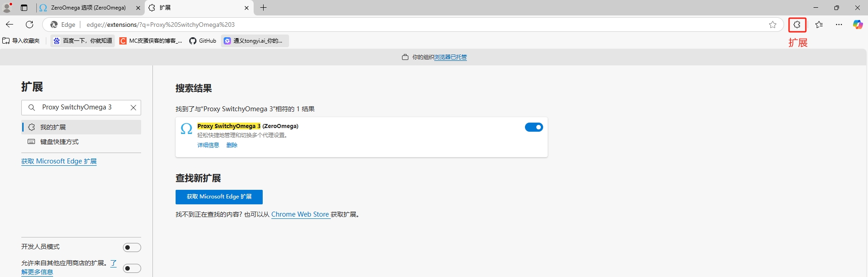868x277 pixels.
Task: Open the Favorites list icon
Action: coord(819,25)
